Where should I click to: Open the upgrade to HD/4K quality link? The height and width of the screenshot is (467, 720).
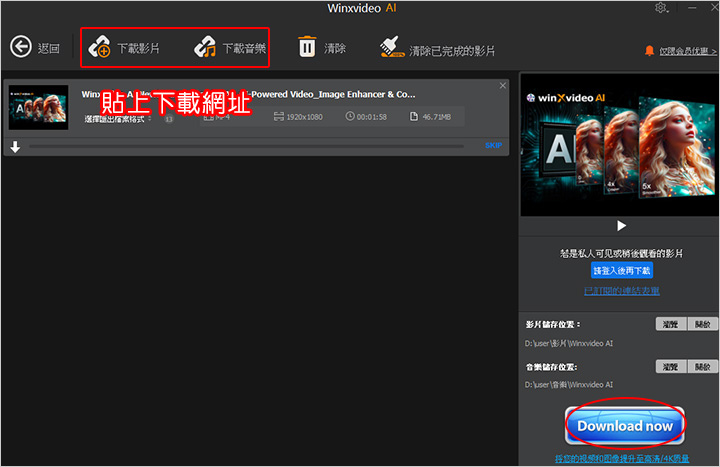pos(622,458)
